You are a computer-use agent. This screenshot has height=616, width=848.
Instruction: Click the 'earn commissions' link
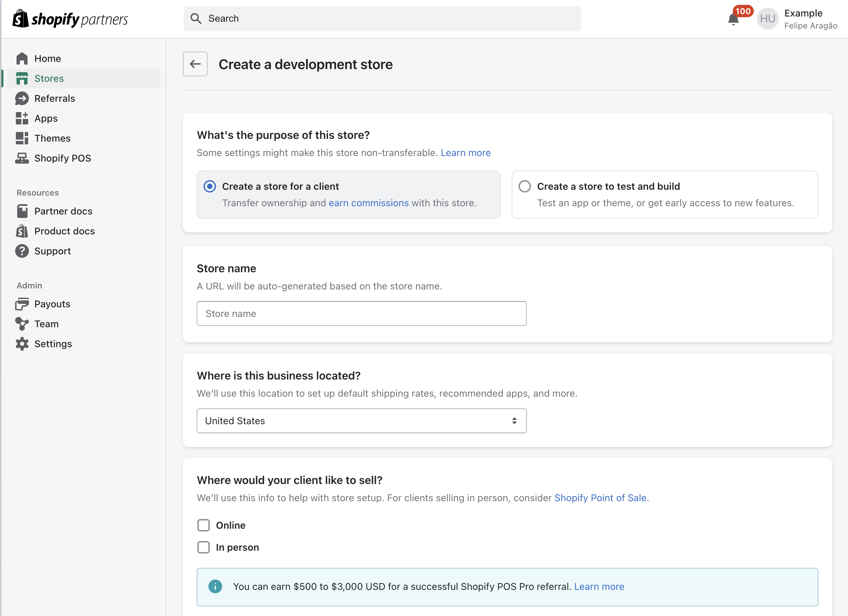tap(369, 203)
